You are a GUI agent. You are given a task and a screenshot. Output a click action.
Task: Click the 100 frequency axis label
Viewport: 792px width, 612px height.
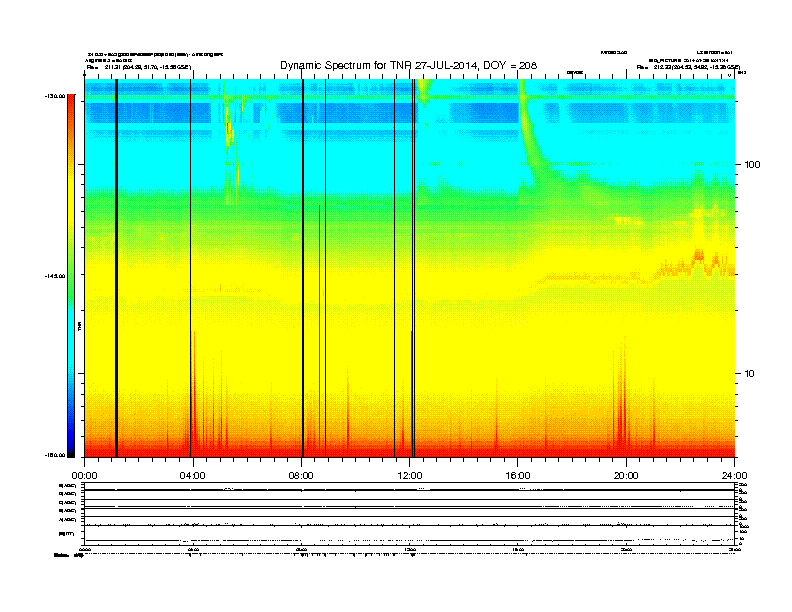coord(752,165)
